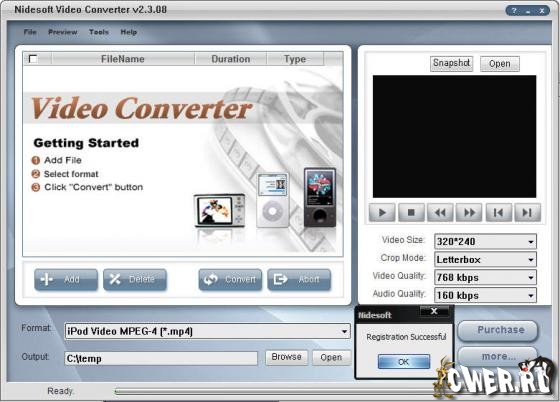Open the Video Size dropdown showing 320*240
This screenshot has width=560, height=402.
pos(485,242)
